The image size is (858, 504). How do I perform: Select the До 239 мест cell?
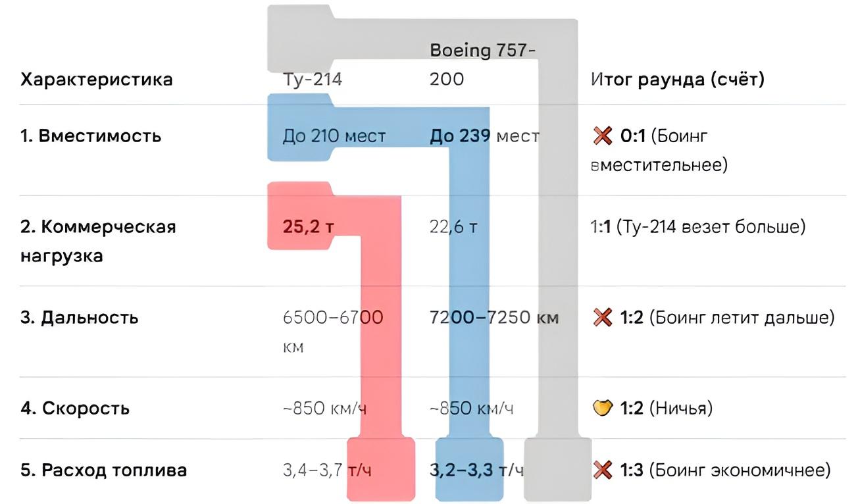coord(484,136)
